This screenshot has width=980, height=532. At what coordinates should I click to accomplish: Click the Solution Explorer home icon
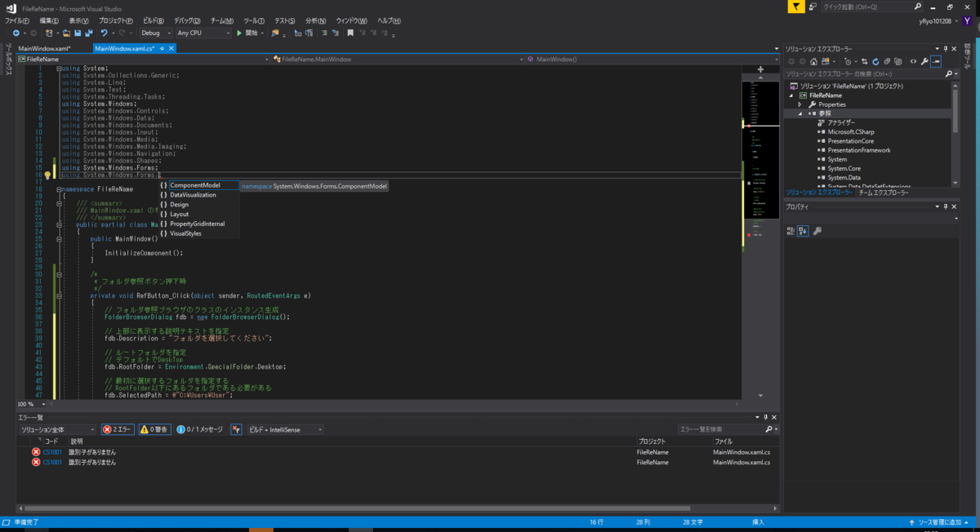(x=813, y=61)
